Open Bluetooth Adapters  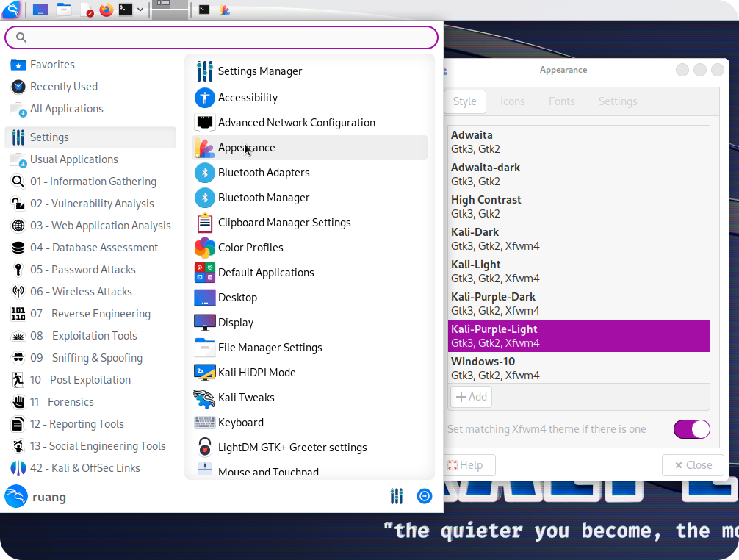click(x=310, y=173)
